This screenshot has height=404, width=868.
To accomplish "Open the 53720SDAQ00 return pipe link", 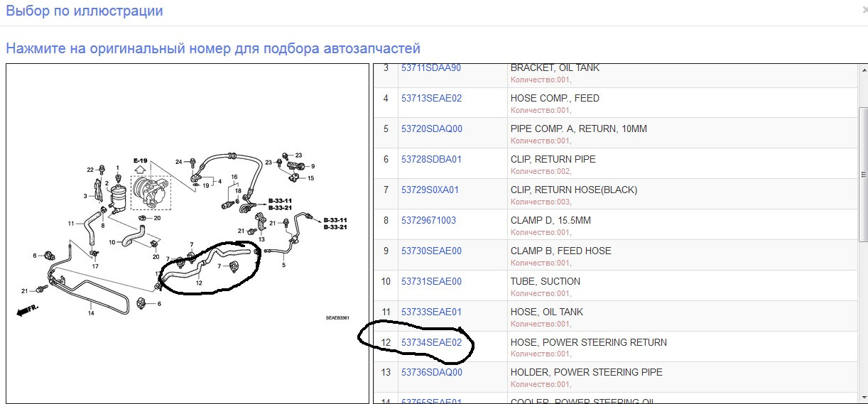I will (431, 129).
